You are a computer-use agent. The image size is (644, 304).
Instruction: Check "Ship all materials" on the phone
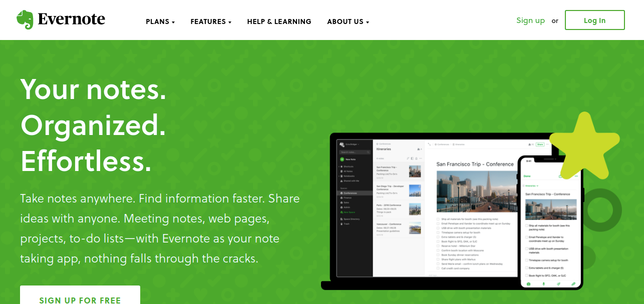527,226
